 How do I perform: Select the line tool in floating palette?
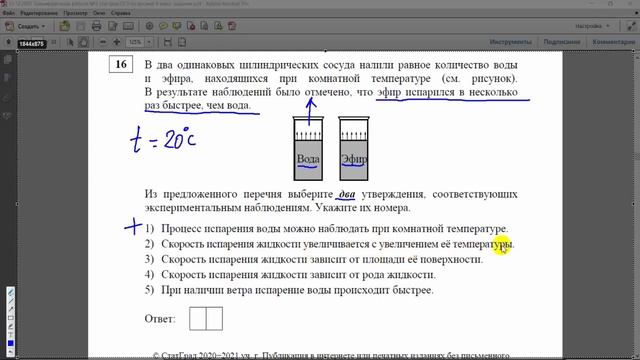pos(11,301)
